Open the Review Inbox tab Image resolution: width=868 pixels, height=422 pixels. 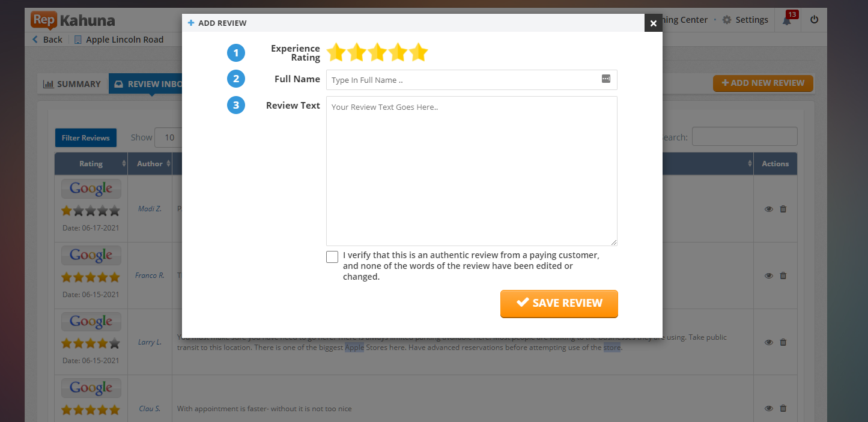click(x=146, y=84)
